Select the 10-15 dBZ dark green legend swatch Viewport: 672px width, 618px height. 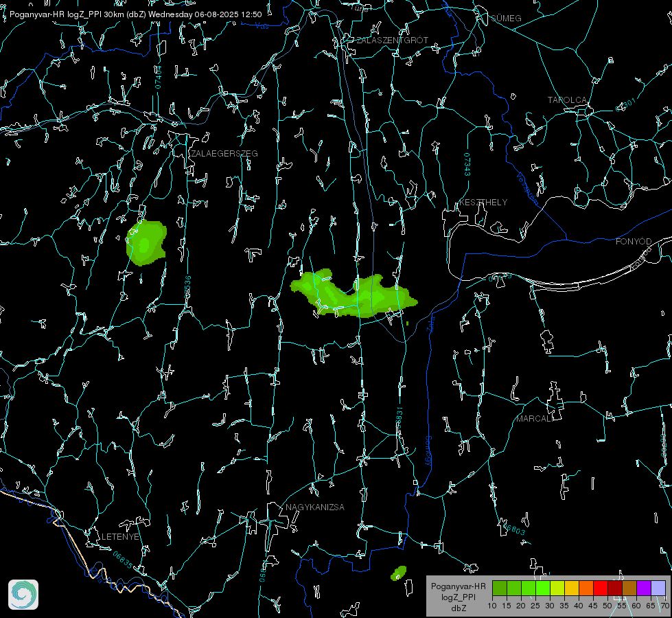coord(500,588)
